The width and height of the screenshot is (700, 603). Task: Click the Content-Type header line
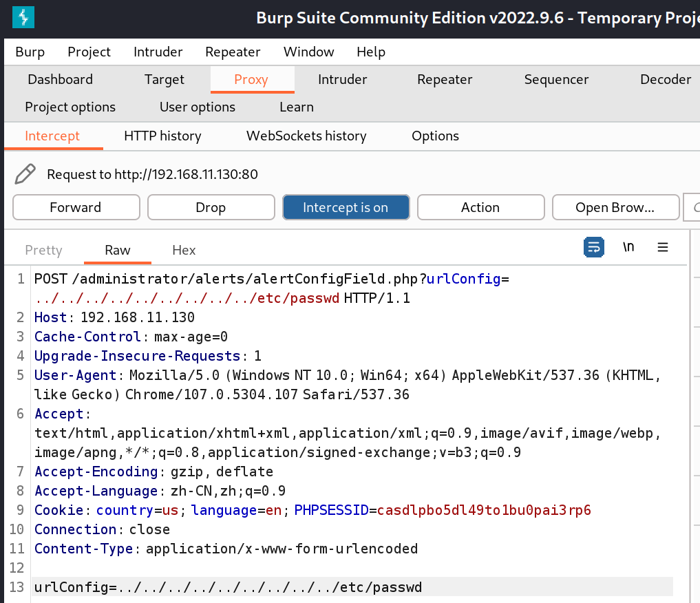point(226,549)
